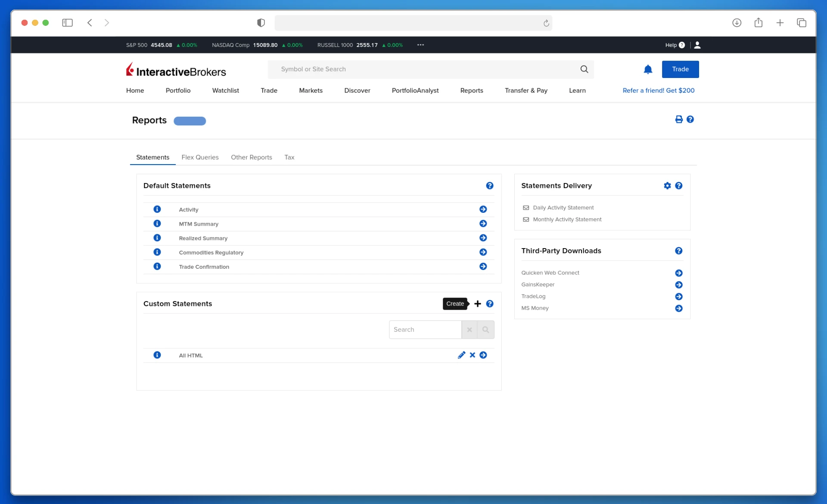Switch to the Flex Queries tab
Viewport: 827px width, 504px height.
point(200,157)
